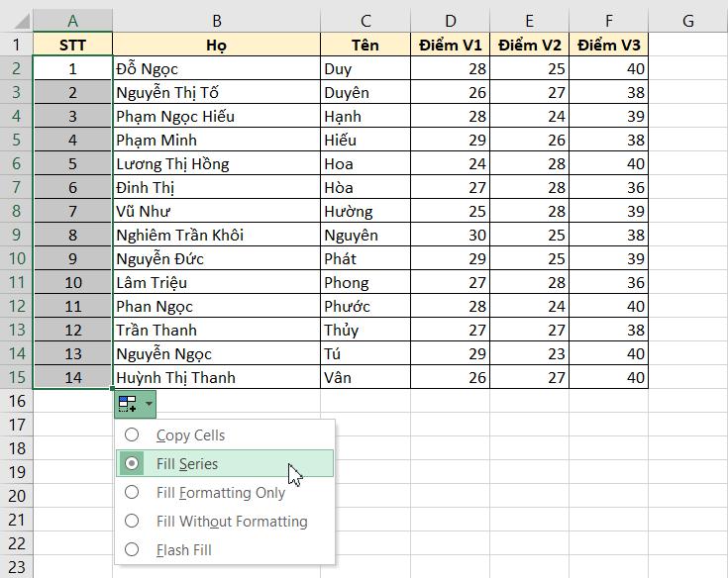The width and height of the screenshot is (728, 578).
Task: Click the STT header cell
Action: [x=72, y=45]
